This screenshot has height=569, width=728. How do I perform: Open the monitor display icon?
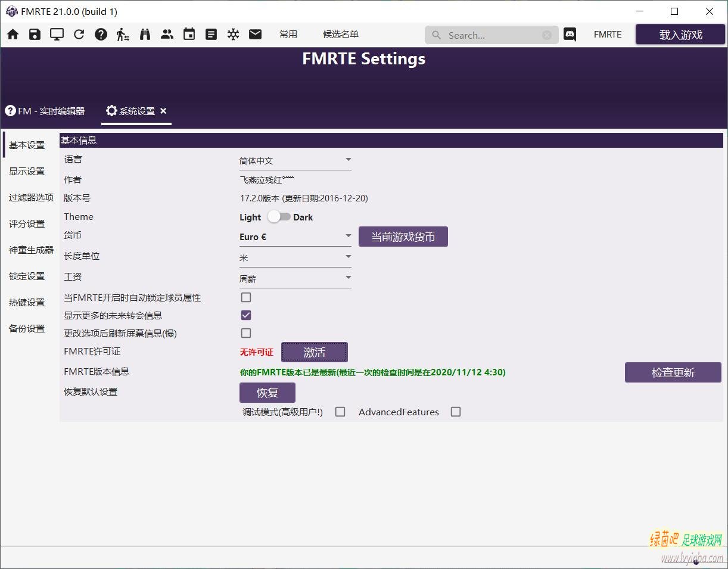pyautogui.click(x=57, y=35)
